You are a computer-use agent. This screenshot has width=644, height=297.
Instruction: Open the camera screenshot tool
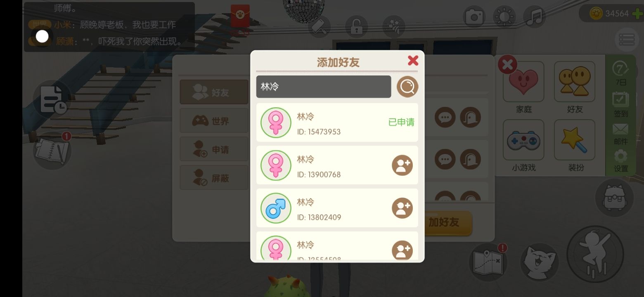click(474, 17)
